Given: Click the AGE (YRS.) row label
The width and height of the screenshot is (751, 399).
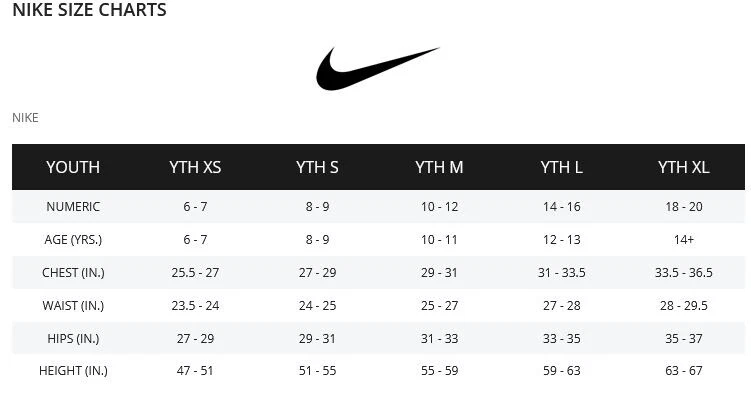Looking at the screenshot, I should (x=73, y=239).
